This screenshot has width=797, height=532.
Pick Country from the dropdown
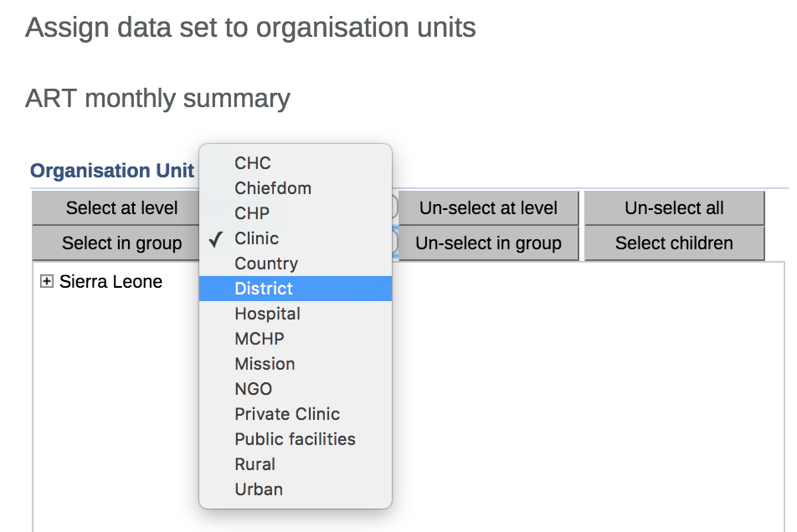[266, 263]
